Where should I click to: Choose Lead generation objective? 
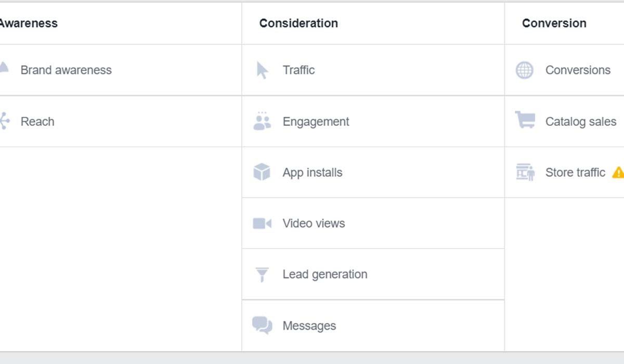coord(325,275)
